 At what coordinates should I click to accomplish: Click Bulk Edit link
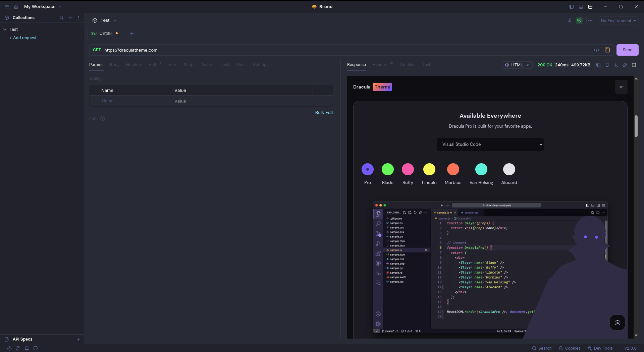coord(324,113)
